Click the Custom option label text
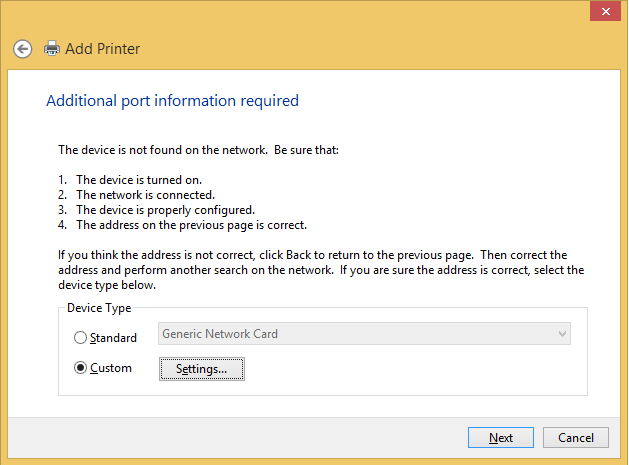Image resolution: width=629 pixels, height=465 pixels. (110, 368)
